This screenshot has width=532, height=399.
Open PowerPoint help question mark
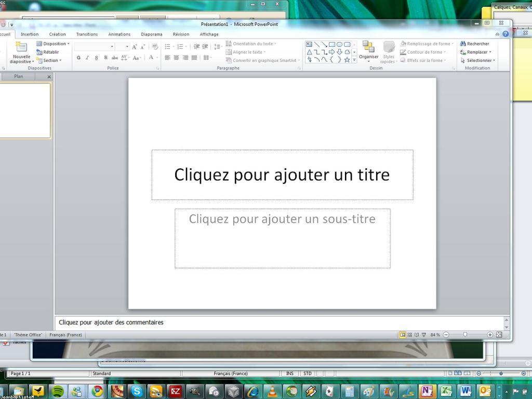pyautogui.click(x=506, y=34)
